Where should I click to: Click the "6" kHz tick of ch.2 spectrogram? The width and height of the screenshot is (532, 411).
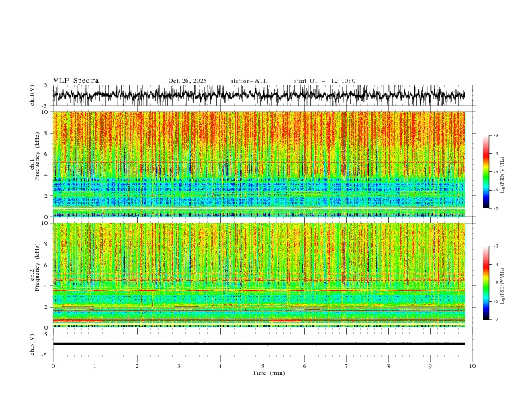pos(46,265)
